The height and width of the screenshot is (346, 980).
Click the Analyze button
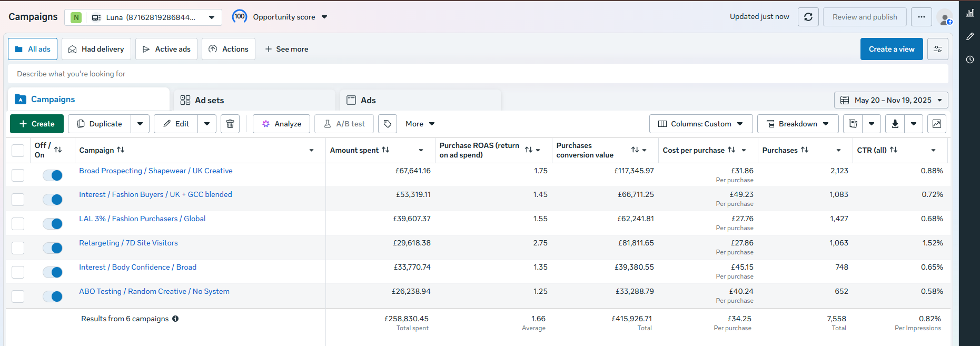point(281,124)
